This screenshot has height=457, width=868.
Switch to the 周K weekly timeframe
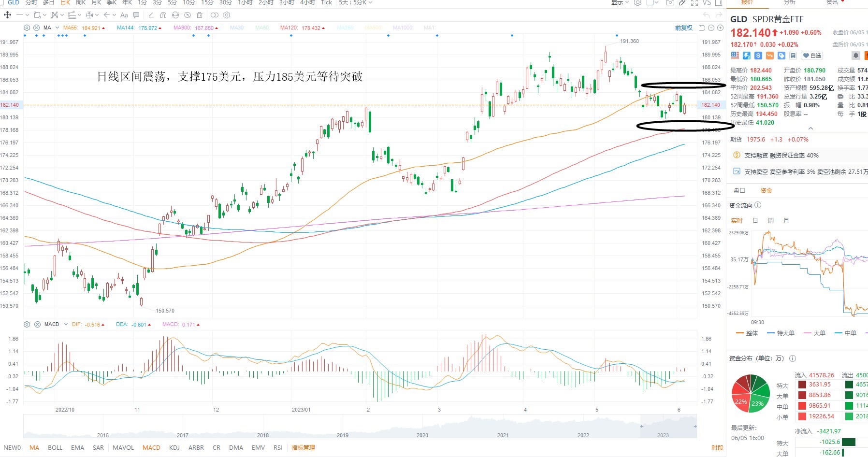(x=81, y=2)
